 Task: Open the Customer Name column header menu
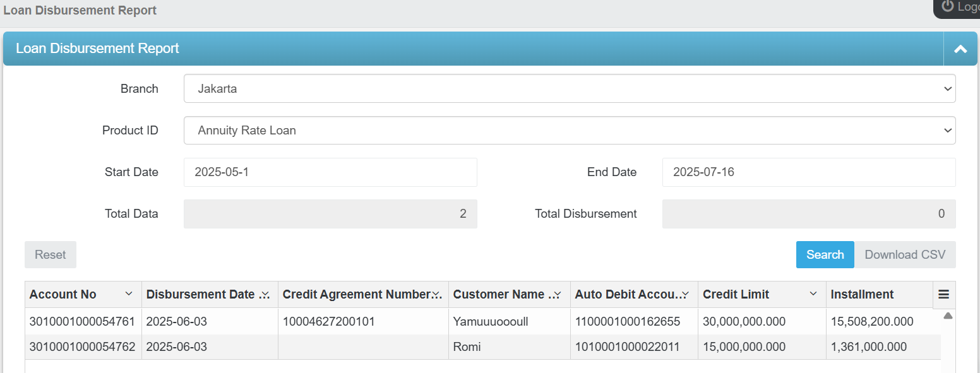coord(558,294)
